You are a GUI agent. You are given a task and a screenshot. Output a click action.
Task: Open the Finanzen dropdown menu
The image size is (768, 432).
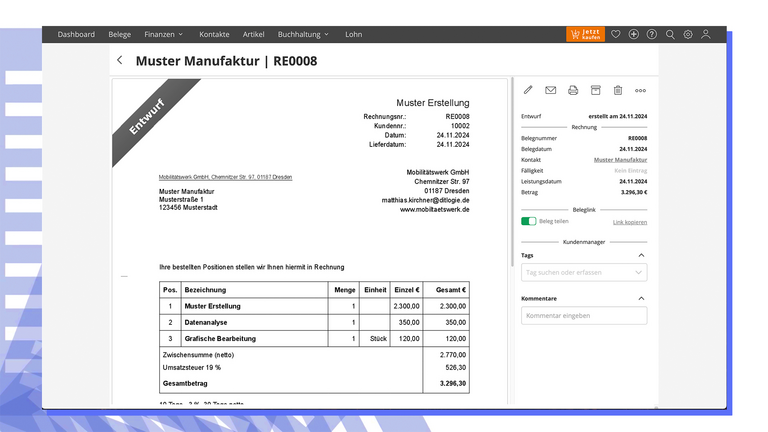coord(164,34)
